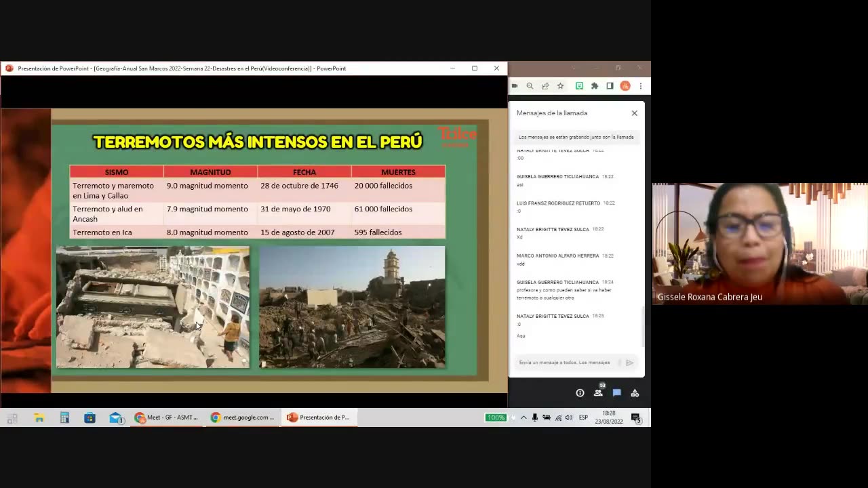Screen dimensions: 868x488
Task: Click cell '31 de mayo de 1970'
Action: click(304, 213)
